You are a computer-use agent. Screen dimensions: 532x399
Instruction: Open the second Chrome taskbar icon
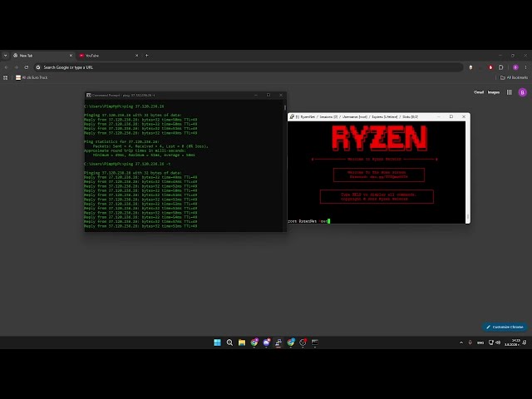(x=290, y=342)
